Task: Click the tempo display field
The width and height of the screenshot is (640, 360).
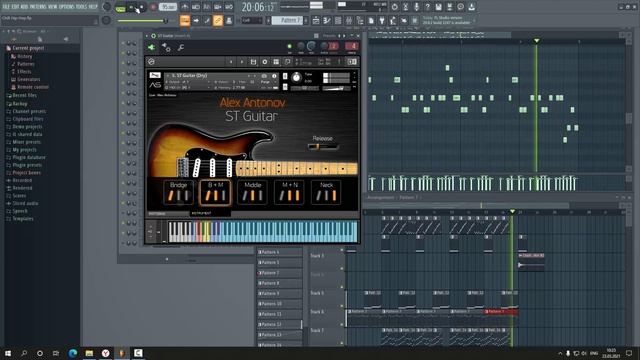Action: point(168,7)
